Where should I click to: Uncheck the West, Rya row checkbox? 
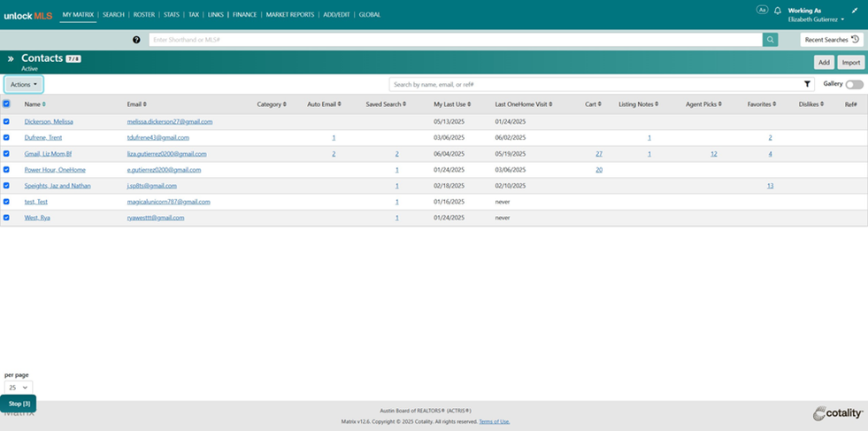point(7,218)
